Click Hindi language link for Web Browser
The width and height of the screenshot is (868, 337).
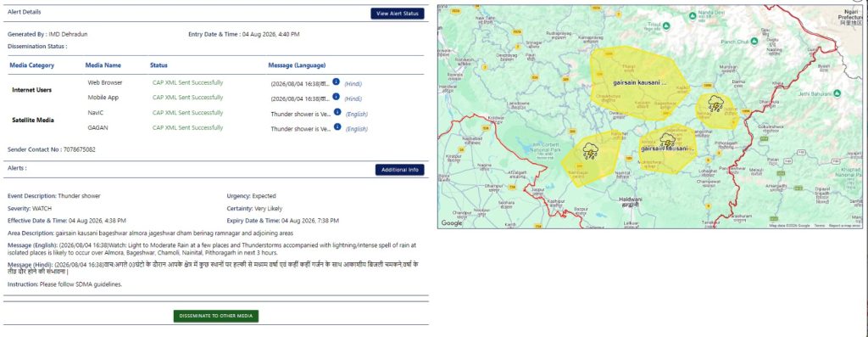click(x=353, y=84)
